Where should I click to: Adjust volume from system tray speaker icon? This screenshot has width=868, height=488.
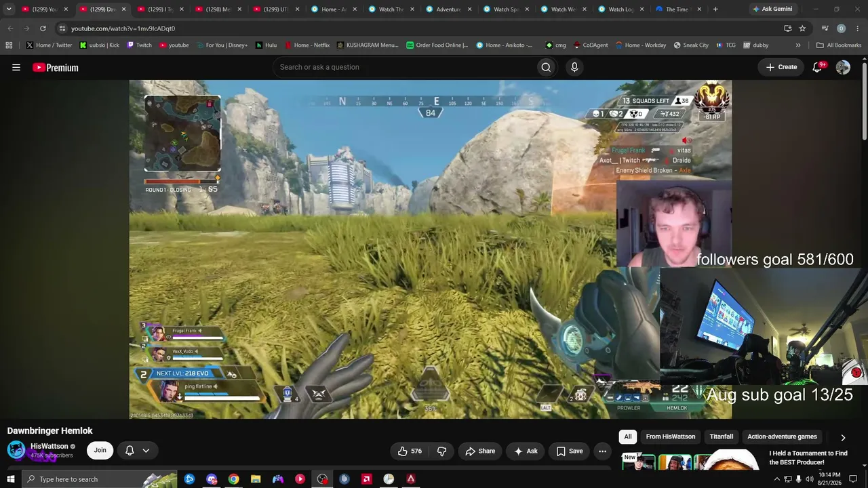click(809, 479)
